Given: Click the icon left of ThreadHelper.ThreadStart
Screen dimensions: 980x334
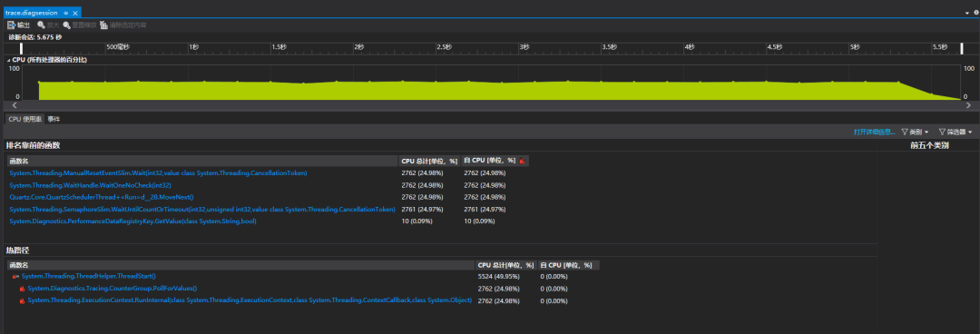Looking at the screenshot, I should (15, 276).
